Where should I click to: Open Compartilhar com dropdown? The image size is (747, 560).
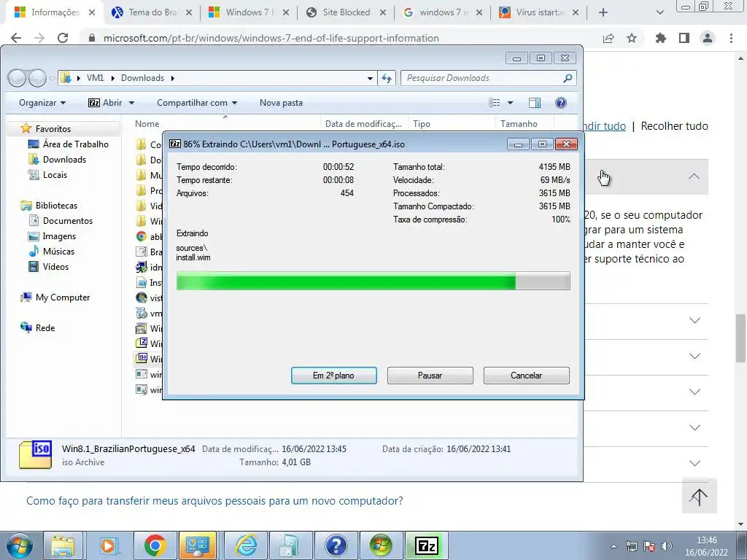click(x=197, y=103)
